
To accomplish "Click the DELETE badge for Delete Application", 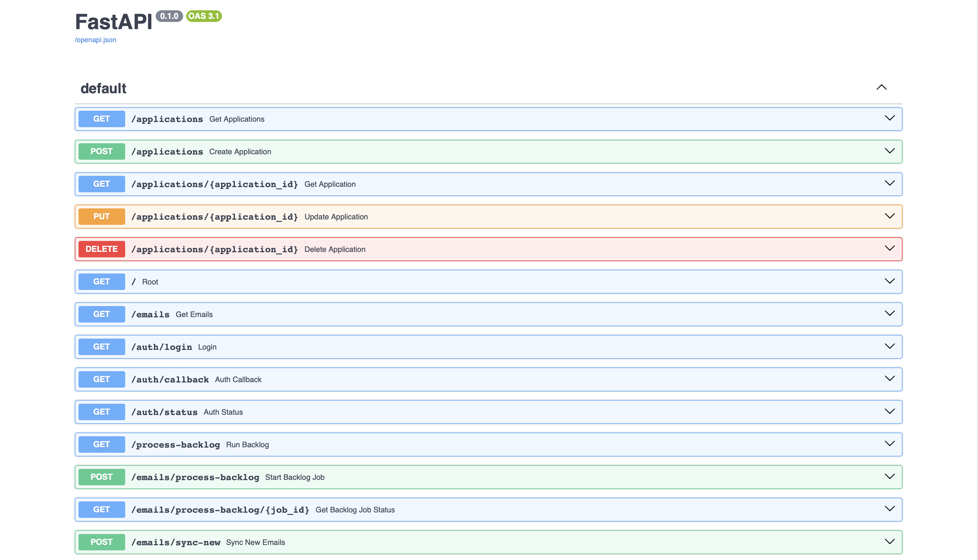I will tap(102, 249).
